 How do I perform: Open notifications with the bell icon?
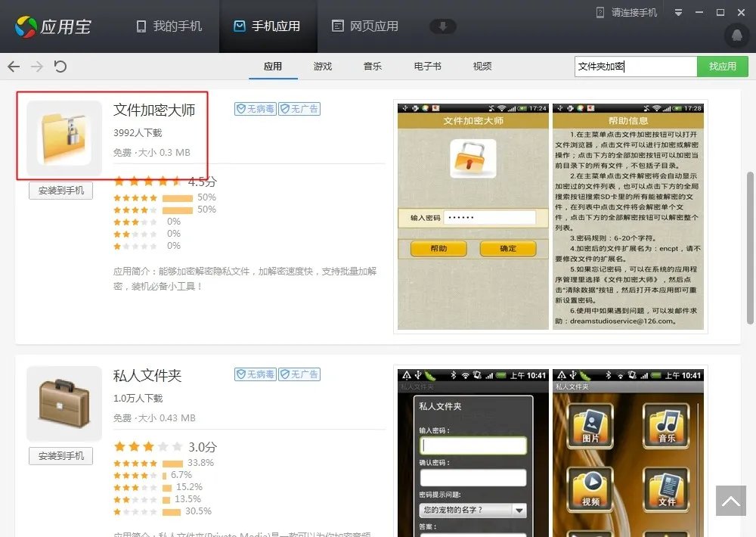coord(736,36)
